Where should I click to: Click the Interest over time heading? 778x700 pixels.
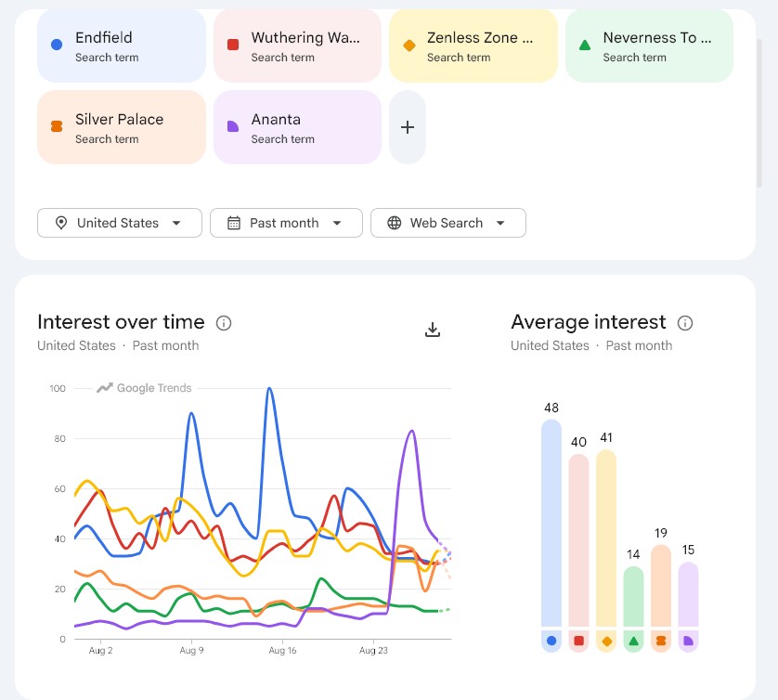point(121,322)
